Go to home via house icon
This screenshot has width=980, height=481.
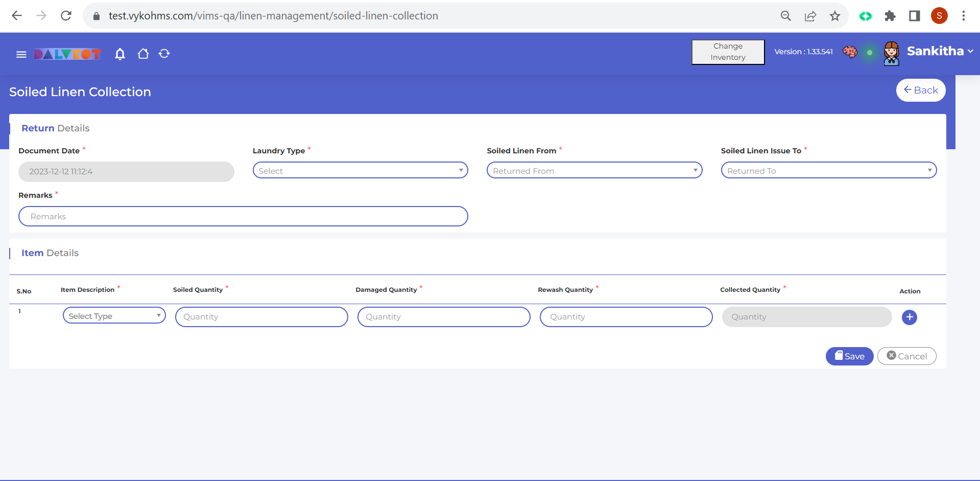(143, 54)
